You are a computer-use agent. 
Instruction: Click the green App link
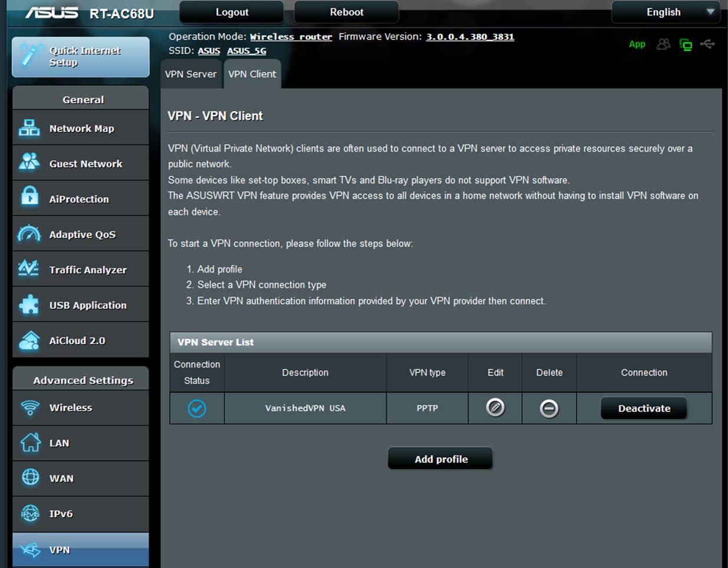(x=637, y=44)
